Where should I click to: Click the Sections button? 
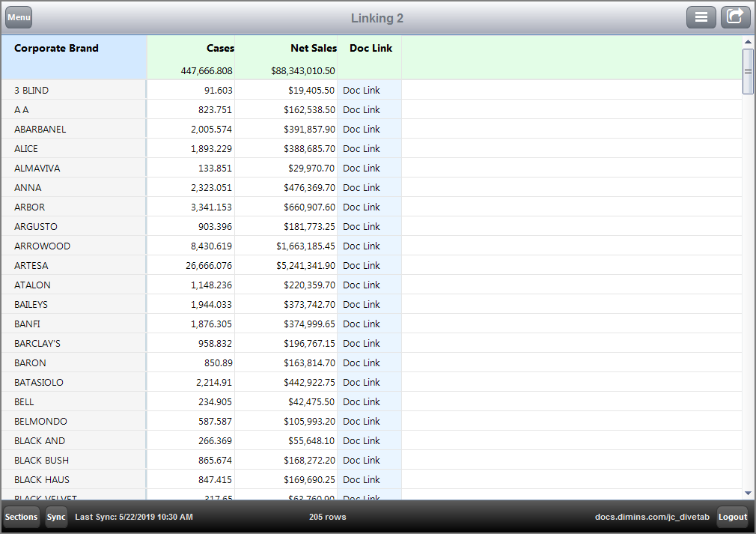[21, 516]
